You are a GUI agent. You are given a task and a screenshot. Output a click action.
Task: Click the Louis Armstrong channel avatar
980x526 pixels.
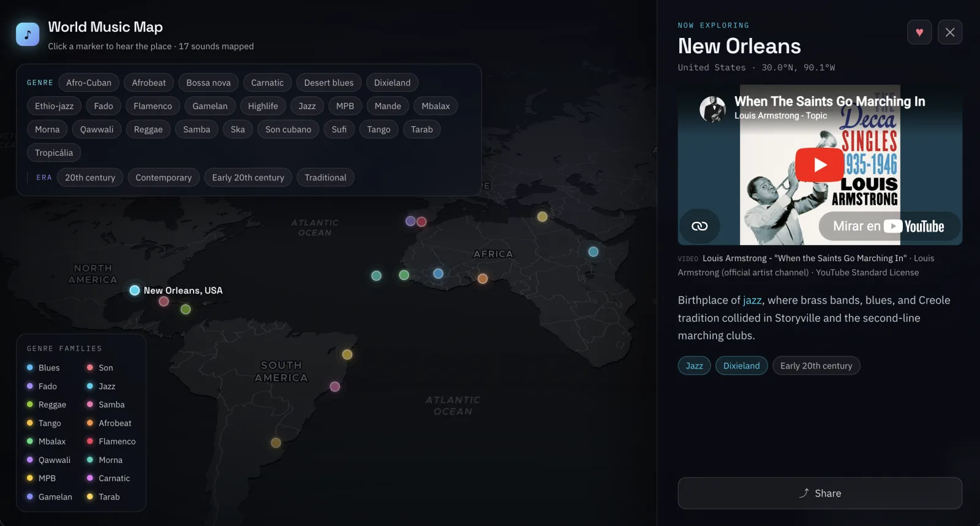point(713,109)
